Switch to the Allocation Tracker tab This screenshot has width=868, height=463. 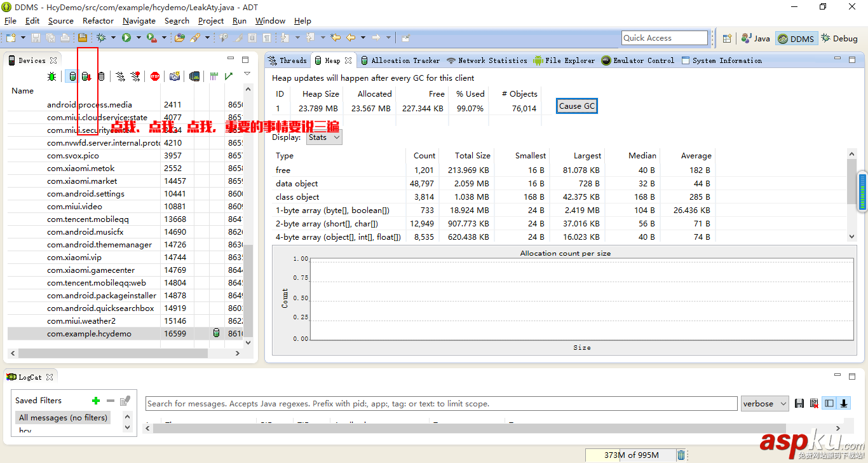pos(400,60)
